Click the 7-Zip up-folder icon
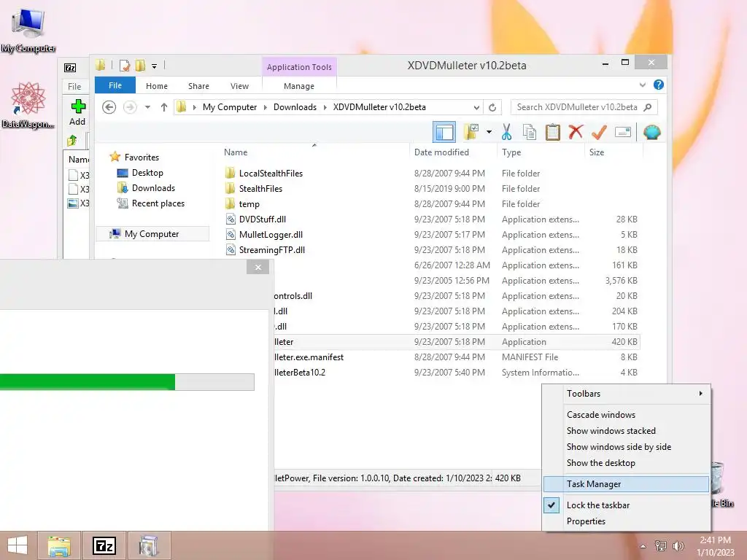The height and width of the screenshot is (560, 747). click(72, 140)
